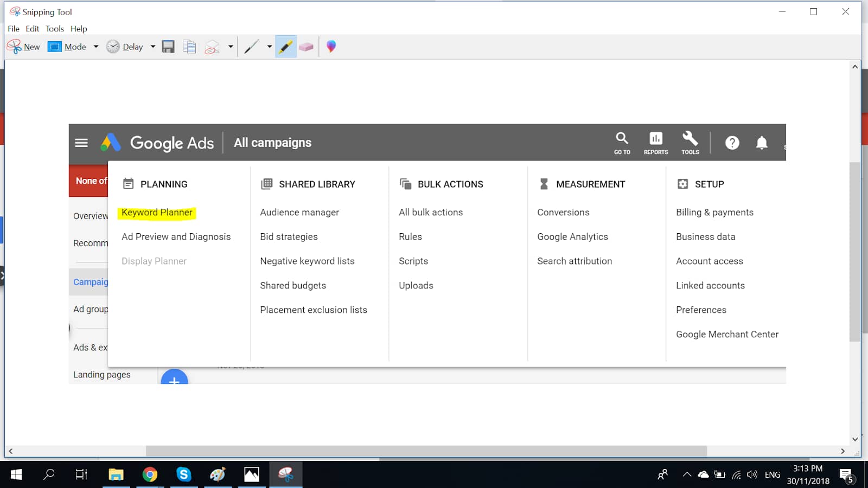Open Task View on the taskbar

81,475
